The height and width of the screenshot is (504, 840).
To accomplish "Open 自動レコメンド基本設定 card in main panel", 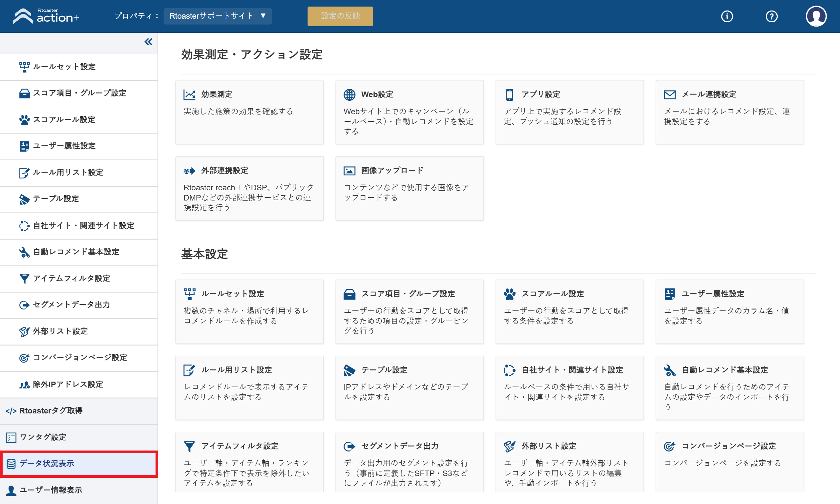I will point(730,388).
